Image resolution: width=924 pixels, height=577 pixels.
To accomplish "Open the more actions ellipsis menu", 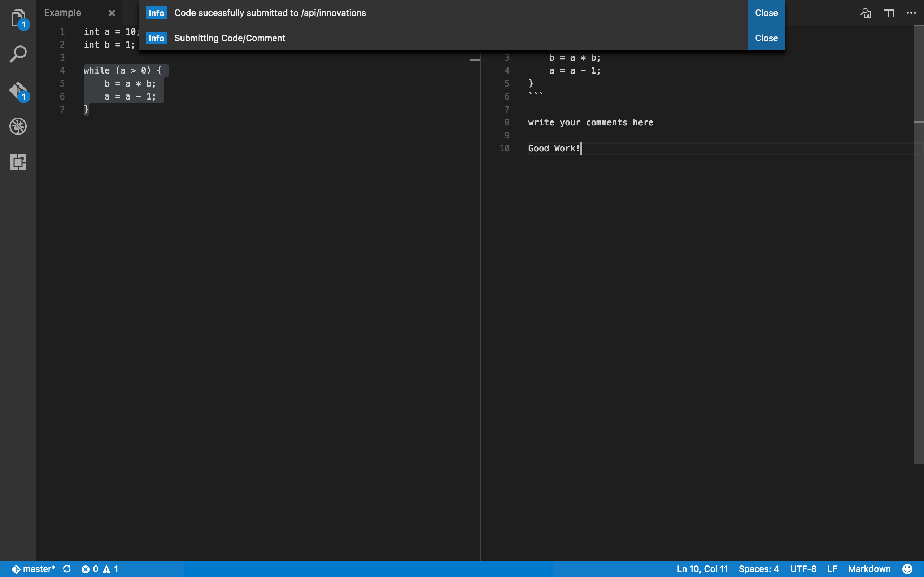I will point(911,13).
